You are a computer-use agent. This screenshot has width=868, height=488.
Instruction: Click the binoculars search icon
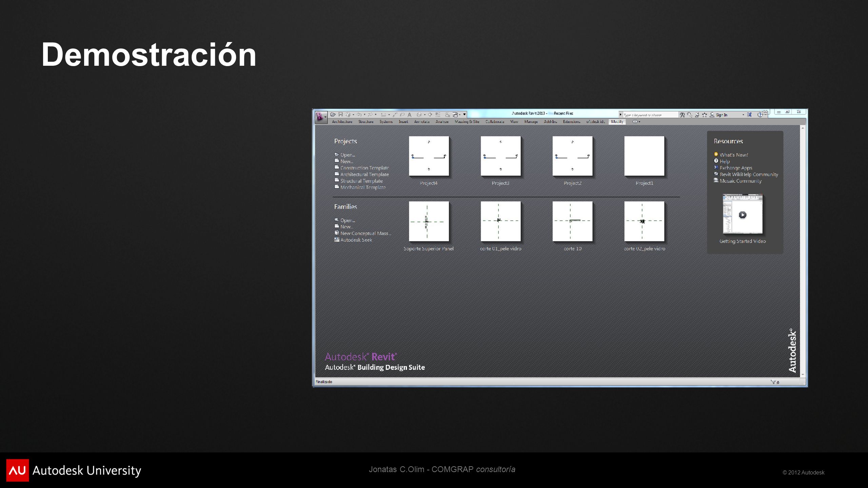click(682, 115)
